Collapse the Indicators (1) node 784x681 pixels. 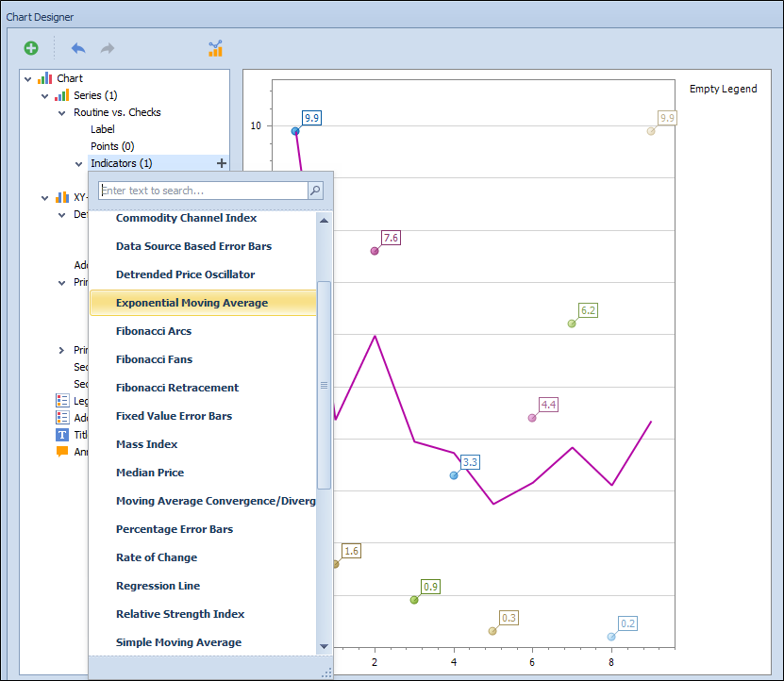tap(79, 164)
